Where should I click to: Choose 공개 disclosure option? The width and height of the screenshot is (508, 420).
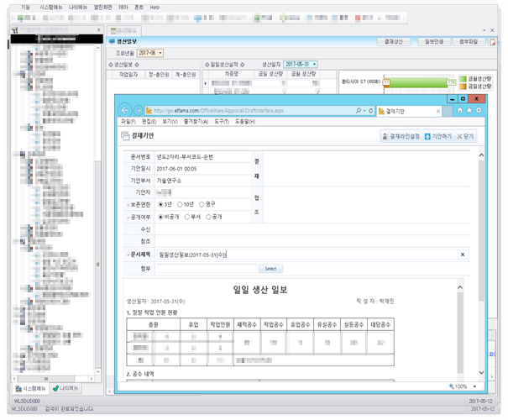click(208, 217)
